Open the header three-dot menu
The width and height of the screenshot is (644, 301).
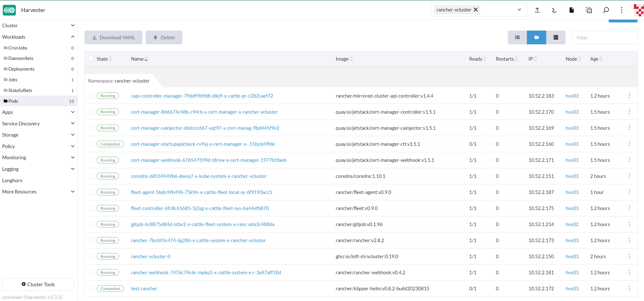[x=622, y=10]
